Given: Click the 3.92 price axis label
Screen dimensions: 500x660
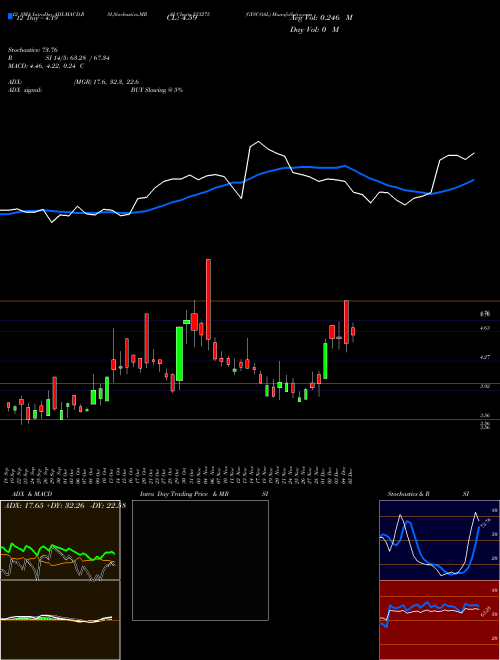Looking at the screenshot, I should [485, 386].
